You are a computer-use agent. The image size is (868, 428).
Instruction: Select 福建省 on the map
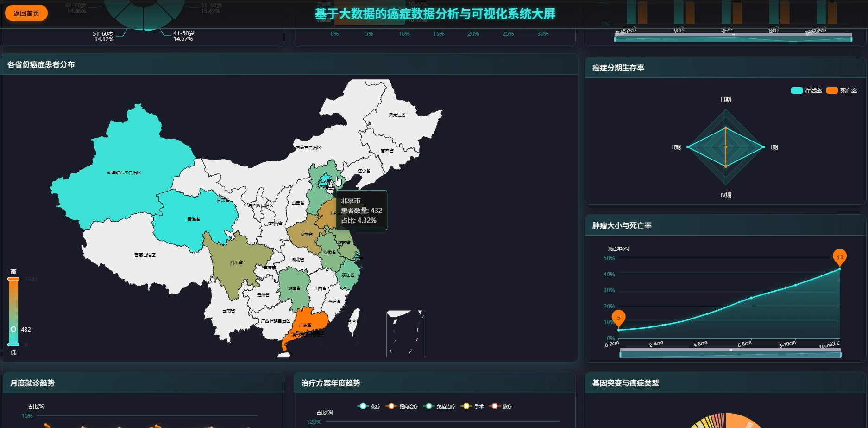(334, 301)
